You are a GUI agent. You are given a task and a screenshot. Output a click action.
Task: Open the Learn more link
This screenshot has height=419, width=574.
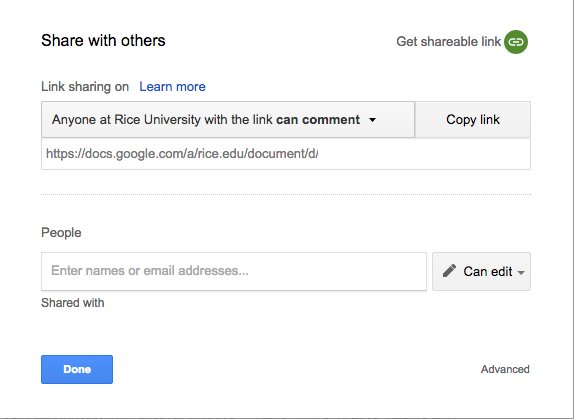172,87
